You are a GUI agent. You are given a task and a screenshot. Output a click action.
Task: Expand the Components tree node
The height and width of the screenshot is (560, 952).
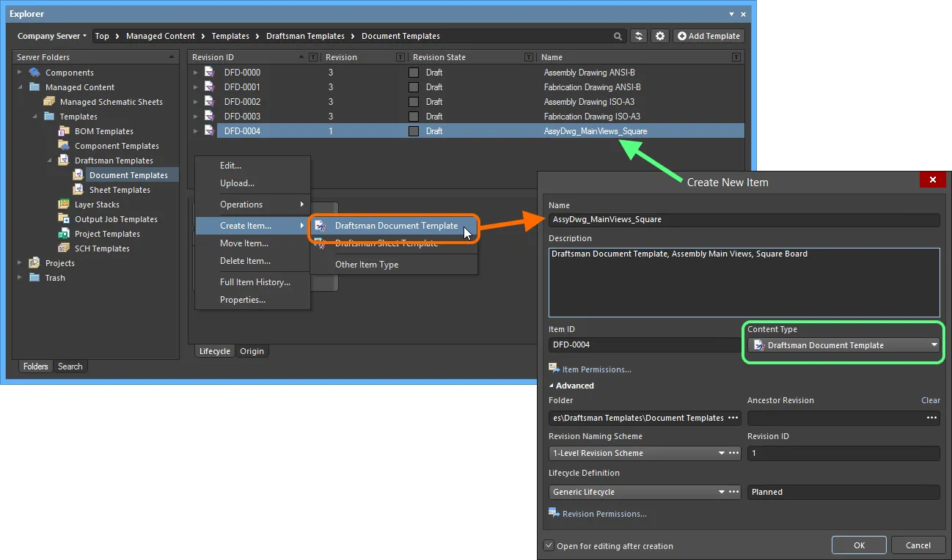pyautogui.click(x=21, y=73)
